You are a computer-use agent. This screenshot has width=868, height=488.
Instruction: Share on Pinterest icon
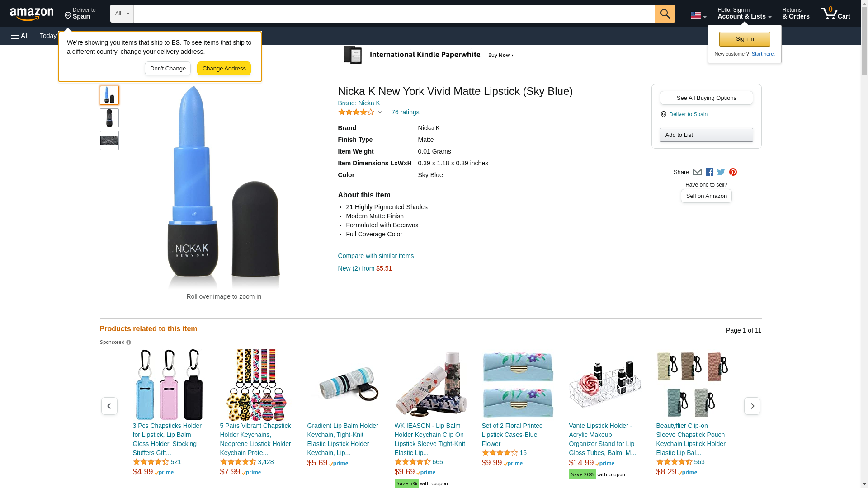coord(733,172)
